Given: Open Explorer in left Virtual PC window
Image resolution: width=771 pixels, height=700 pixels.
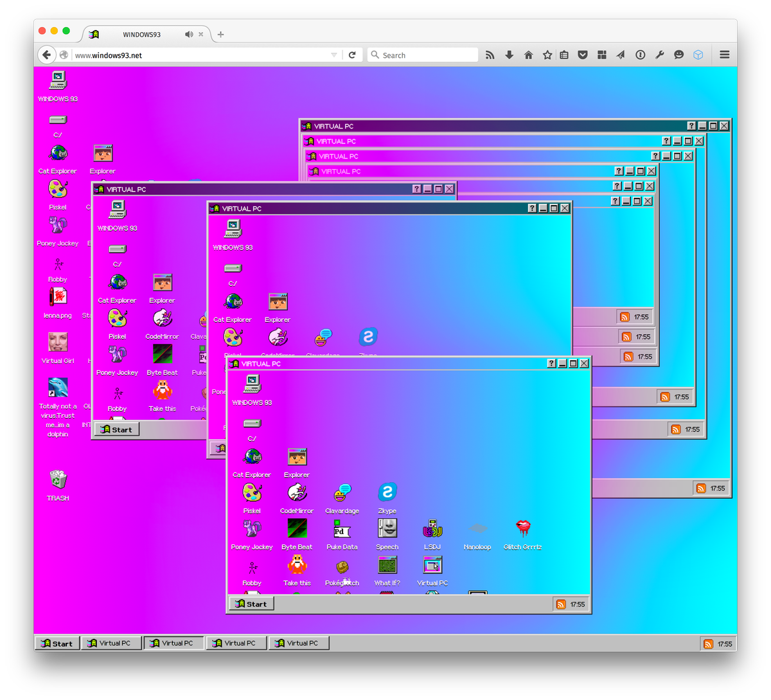Looking at the screenshot, I should tap(162, 283).
